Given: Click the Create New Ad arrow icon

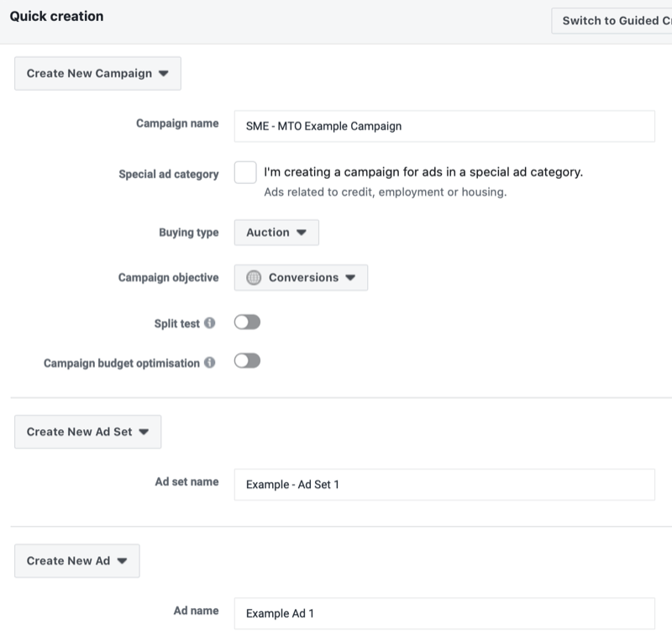Looking at the screenshot, I should click(x=122, y=560).
